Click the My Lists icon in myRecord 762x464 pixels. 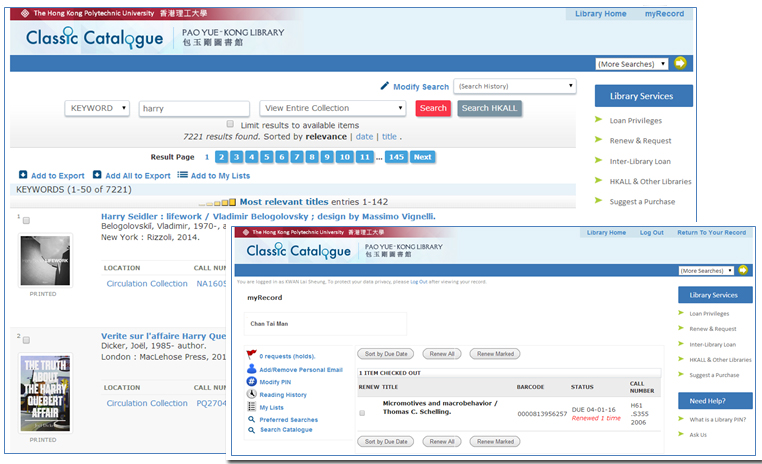pos(251,407)
